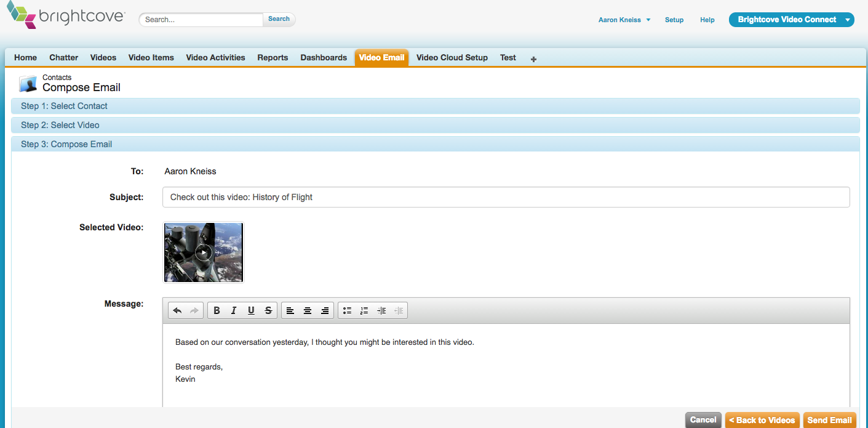Open the Chatter tab
Screen dimensions: 868x428
pos(64,57)
